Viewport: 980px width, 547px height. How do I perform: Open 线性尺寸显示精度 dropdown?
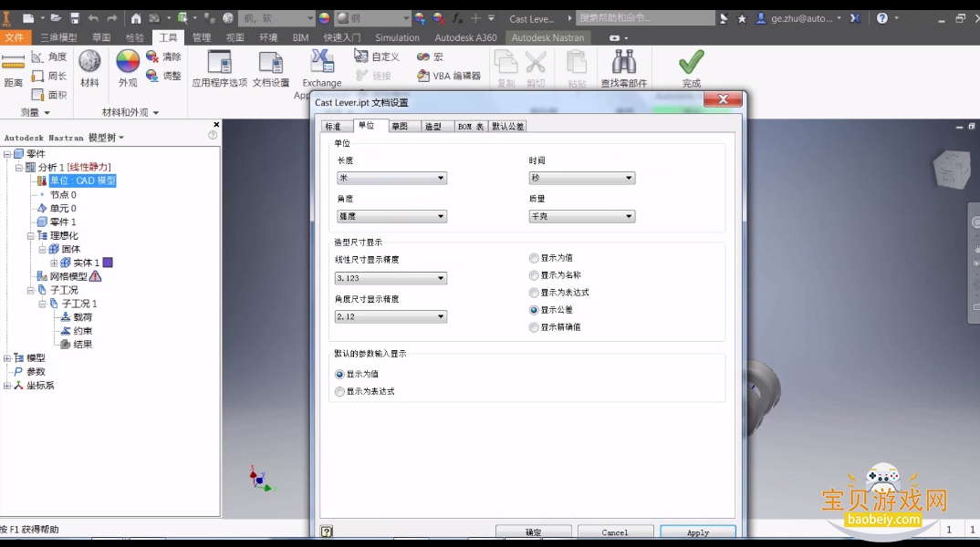click(x=391, y=278)
